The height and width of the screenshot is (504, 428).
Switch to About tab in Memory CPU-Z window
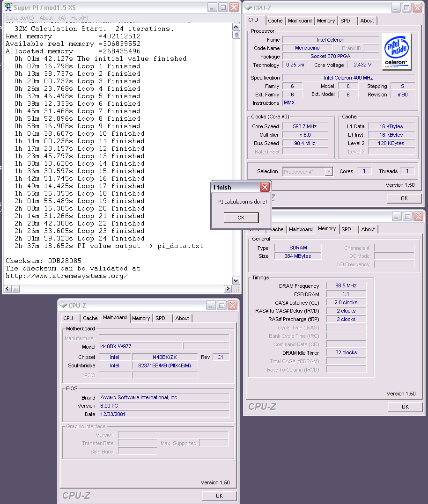coord(368,229)
